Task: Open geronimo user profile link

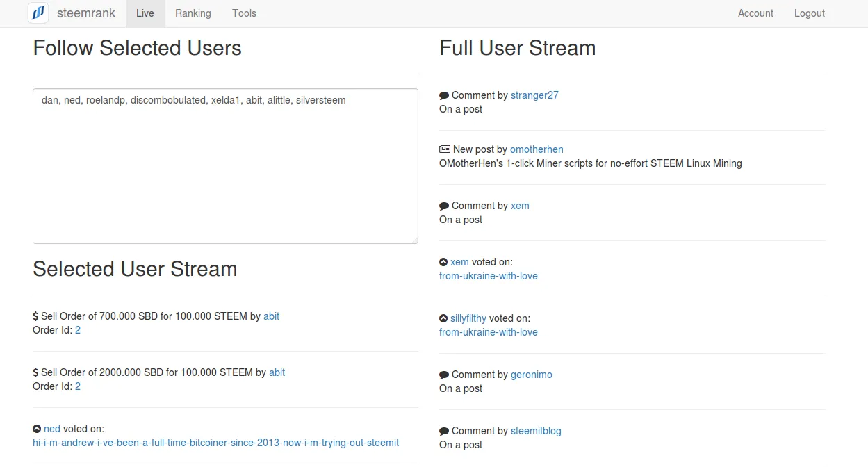Action: click(532, 375)
